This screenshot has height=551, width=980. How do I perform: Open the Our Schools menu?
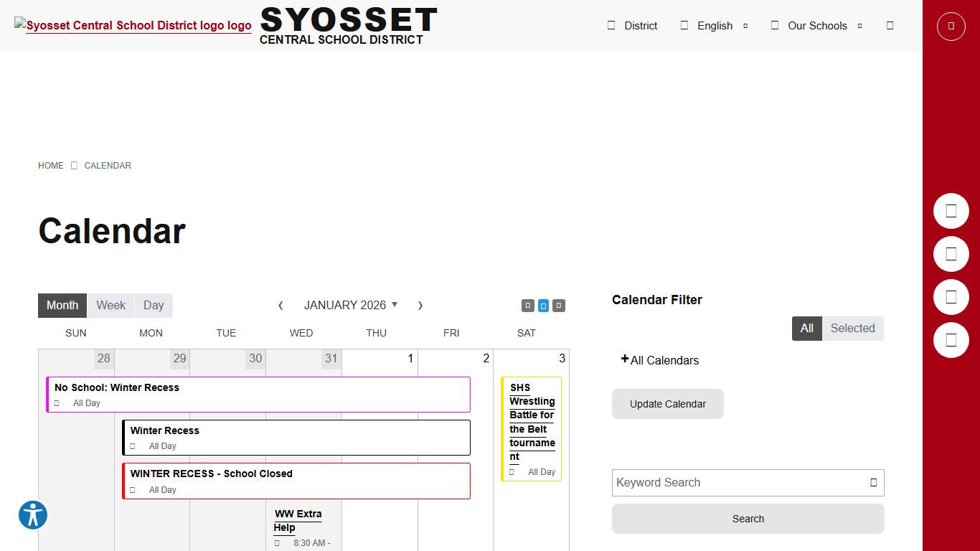(x=816, y=26)
